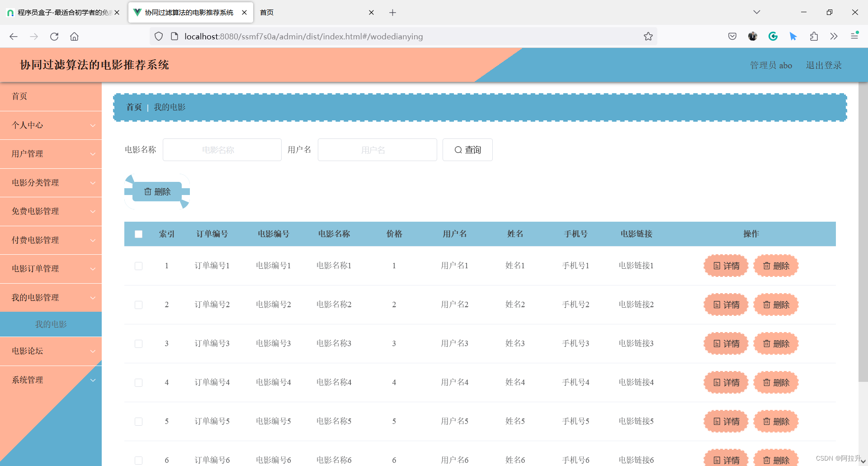
Task: Open a new browser tab
Action: click(392, 13)
